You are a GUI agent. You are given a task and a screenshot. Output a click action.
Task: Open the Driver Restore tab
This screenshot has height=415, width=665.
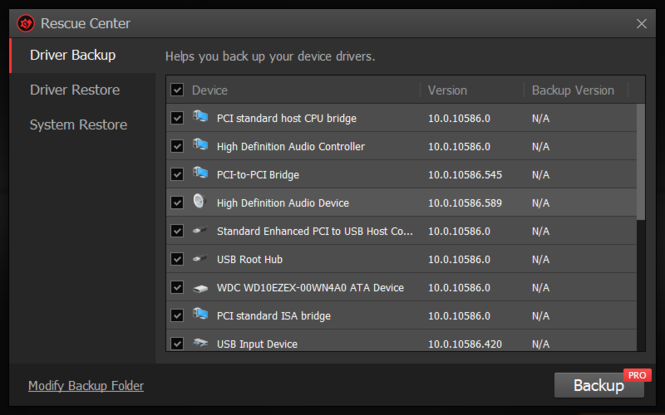pos(75,90)
